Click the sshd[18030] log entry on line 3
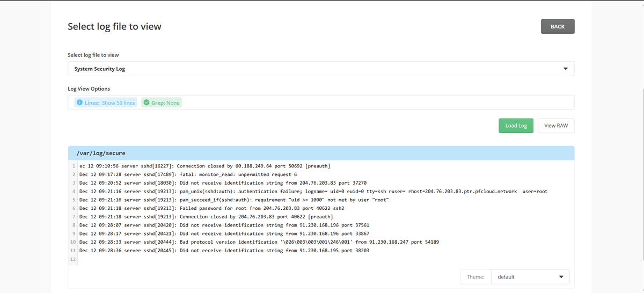Viewport: 644px width, 293px height. point(223,183)
